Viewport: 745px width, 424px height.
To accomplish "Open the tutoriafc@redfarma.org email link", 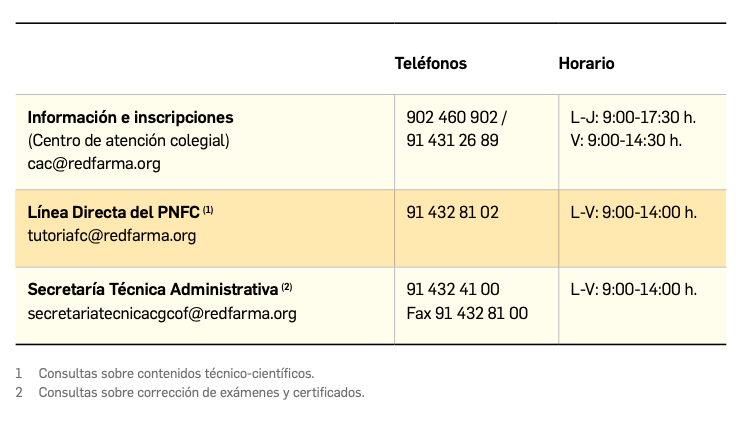I will pyautogui.click(x=112, y=236).
